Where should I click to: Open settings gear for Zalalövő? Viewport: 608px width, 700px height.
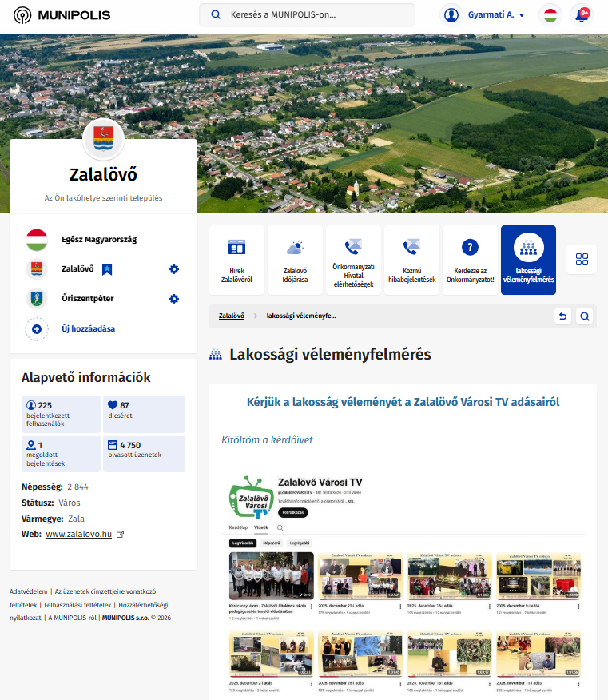(x=174, y=269)
